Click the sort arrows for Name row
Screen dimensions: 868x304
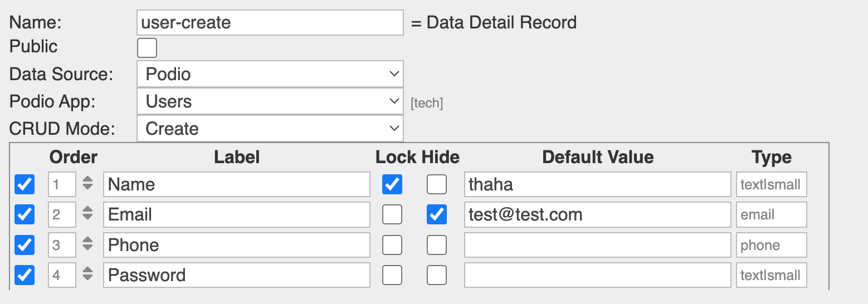coord(87,184)
